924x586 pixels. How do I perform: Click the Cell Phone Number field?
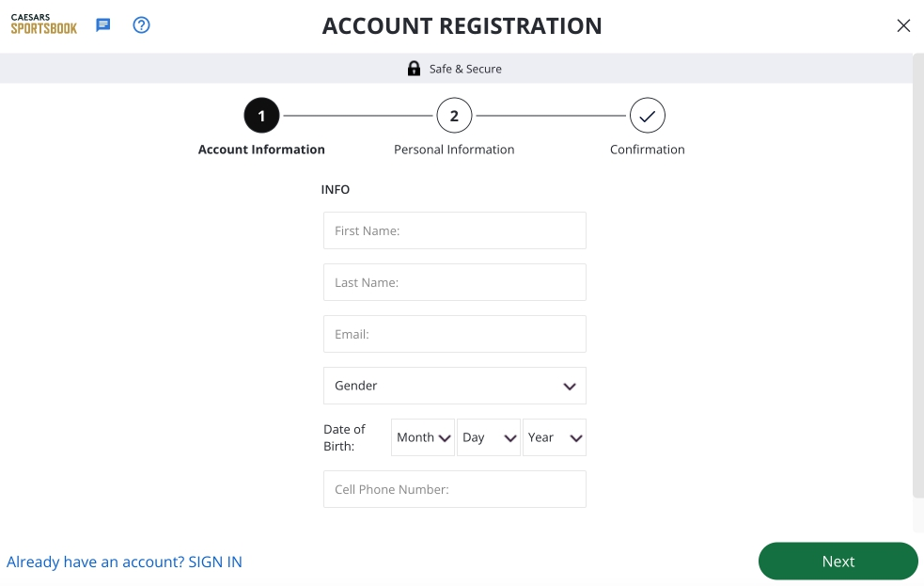tap(455, 489)
